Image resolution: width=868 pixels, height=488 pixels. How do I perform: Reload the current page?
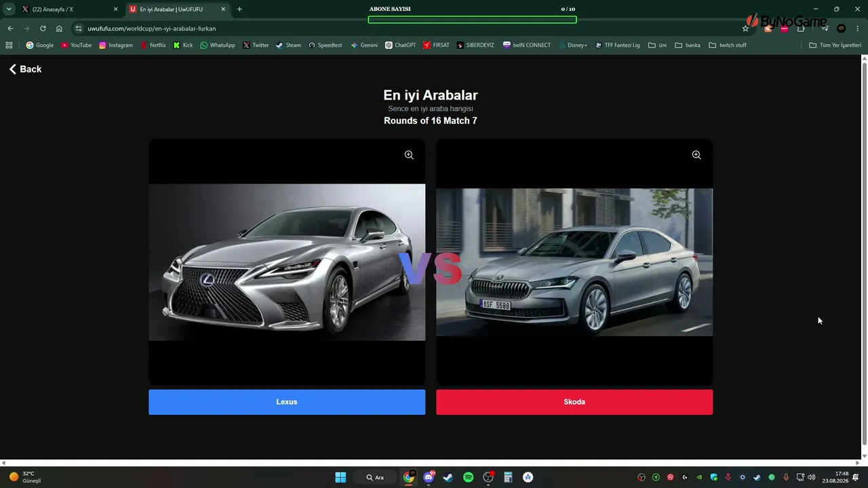(43, 28)
